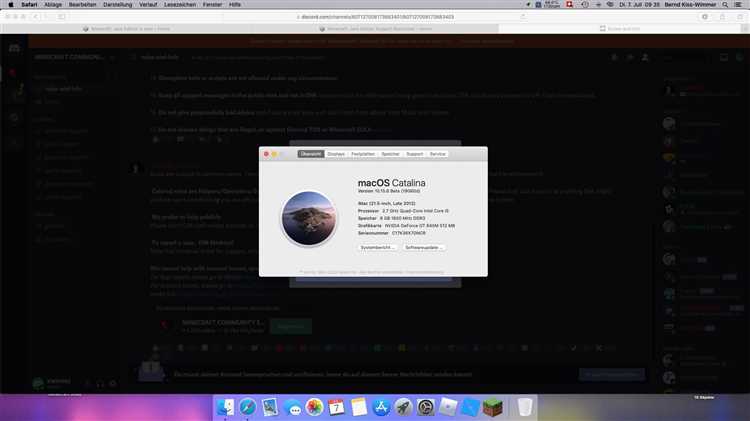The height and width of the screenshot is (421, 750).
Task: Click the Discord home icon
Action: click(14, 48)
